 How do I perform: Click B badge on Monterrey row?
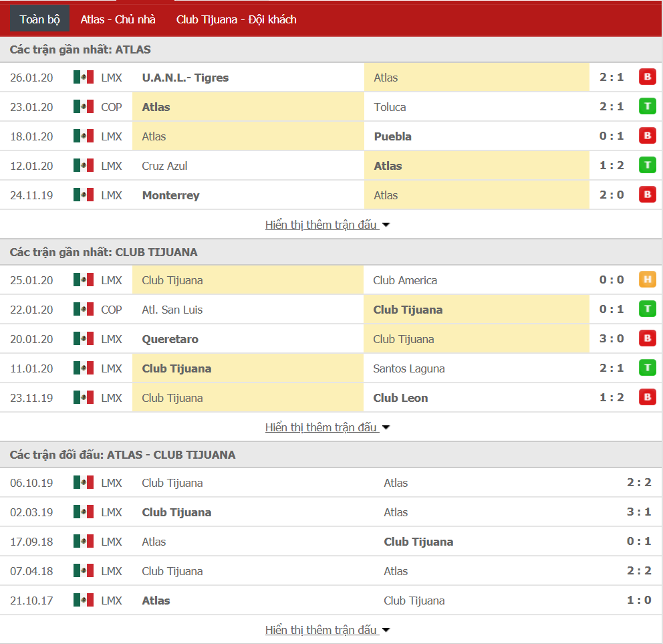coord(648,195)
